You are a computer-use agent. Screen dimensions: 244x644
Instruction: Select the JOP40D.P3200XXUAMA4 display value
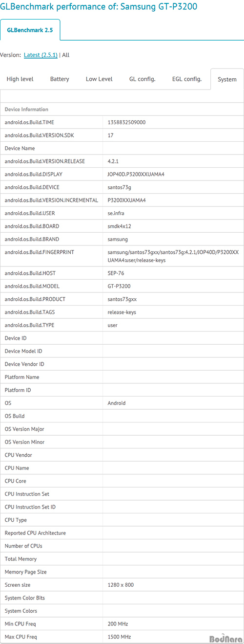click(136, 174)
